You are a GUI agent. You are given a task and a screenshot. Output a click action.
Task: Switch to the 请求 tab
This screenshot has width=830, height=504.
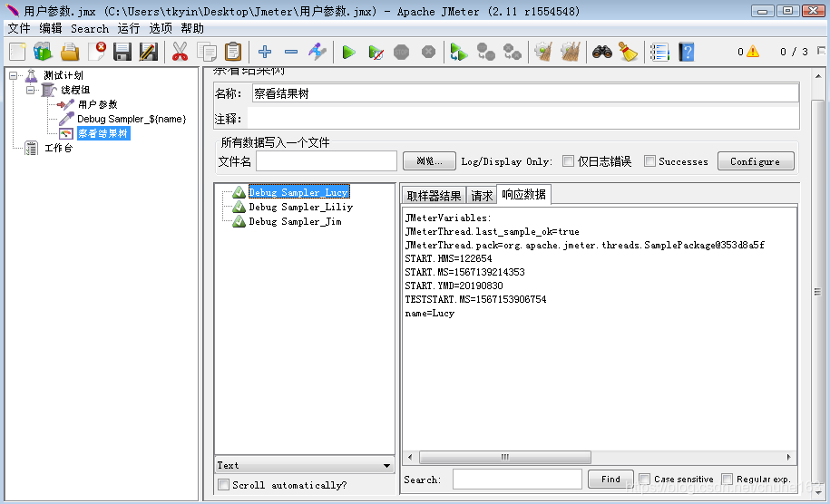pyautogui.click(x=482, y=196)
